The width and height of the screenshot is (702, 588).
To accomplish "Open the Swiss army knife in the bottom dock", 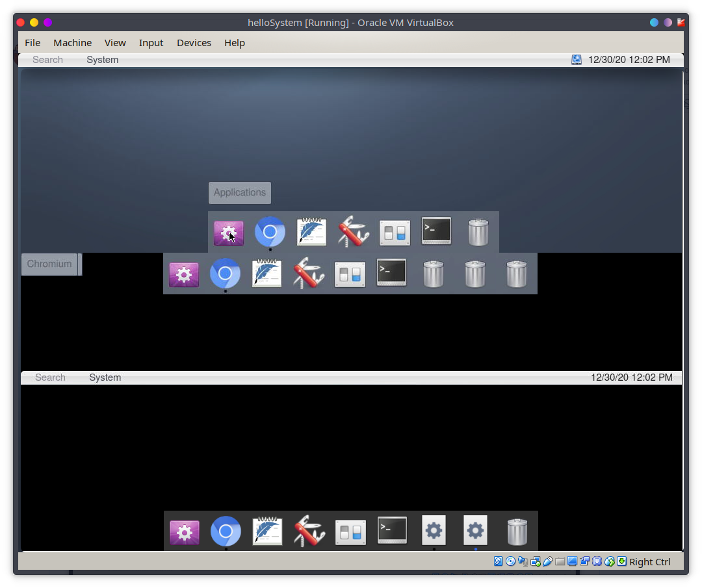I will 309,531.
